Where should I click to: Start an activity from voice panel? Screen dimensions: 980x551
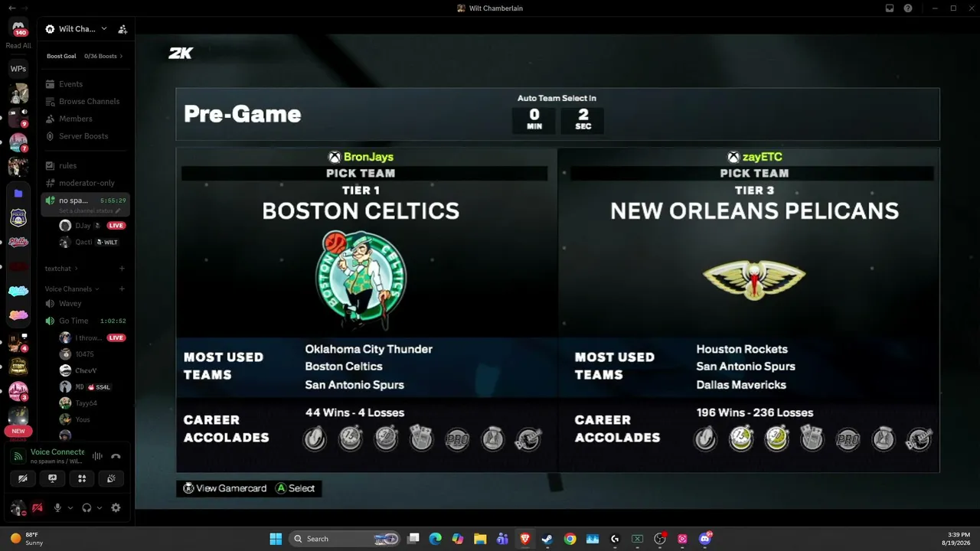pos(82,478)
